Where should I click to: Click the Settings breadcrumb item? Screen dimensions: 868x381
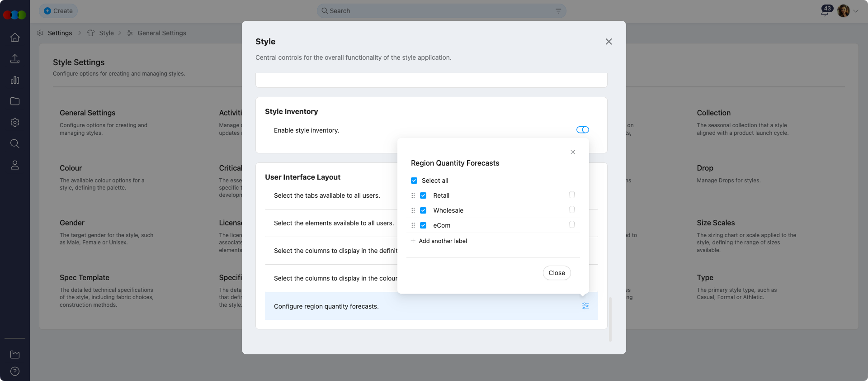click(x=60, y=33)
